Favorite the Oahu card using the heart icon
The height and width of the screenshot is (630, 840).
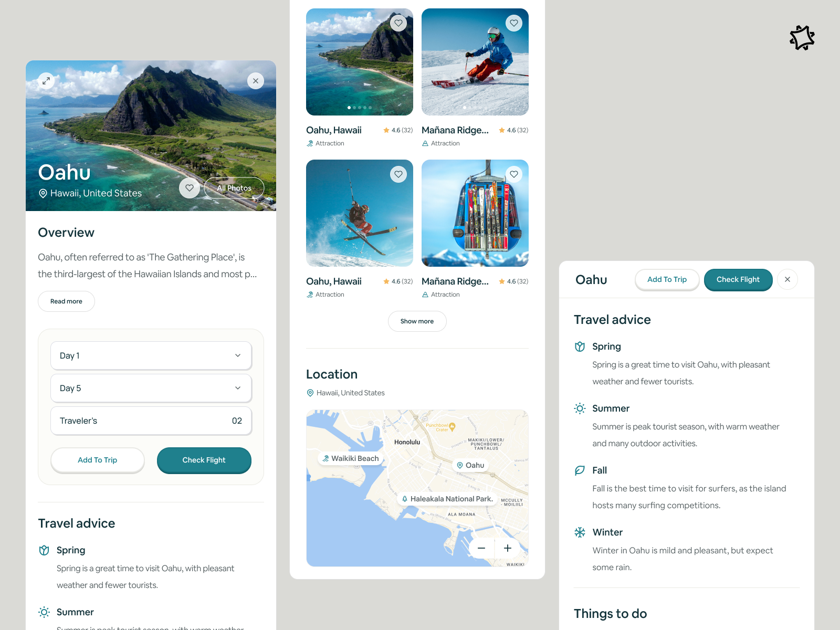[398, 23]
